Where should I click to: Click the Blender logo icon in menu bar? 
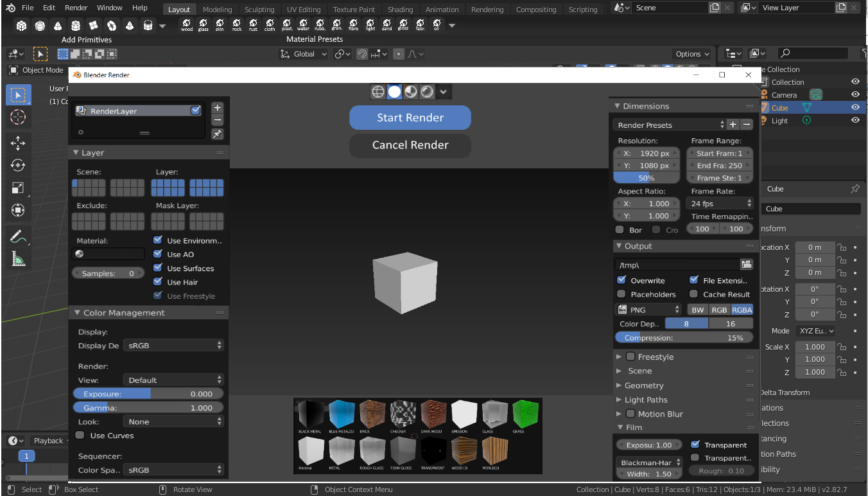pos(11,8)
